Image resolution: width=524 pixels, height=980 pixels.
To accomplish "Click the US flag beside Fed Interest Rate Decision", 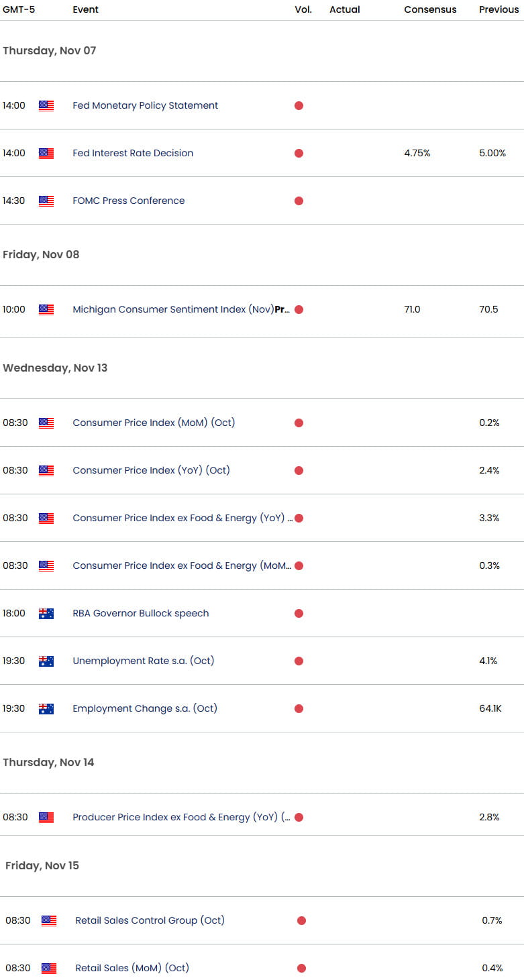I will click(46, 153).
